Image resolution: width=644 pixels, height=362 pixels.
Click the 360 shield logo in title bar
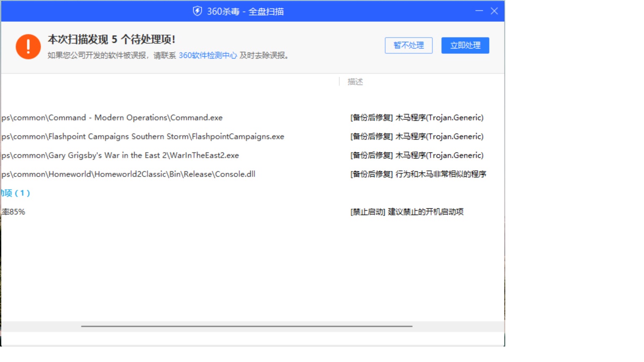197,11
